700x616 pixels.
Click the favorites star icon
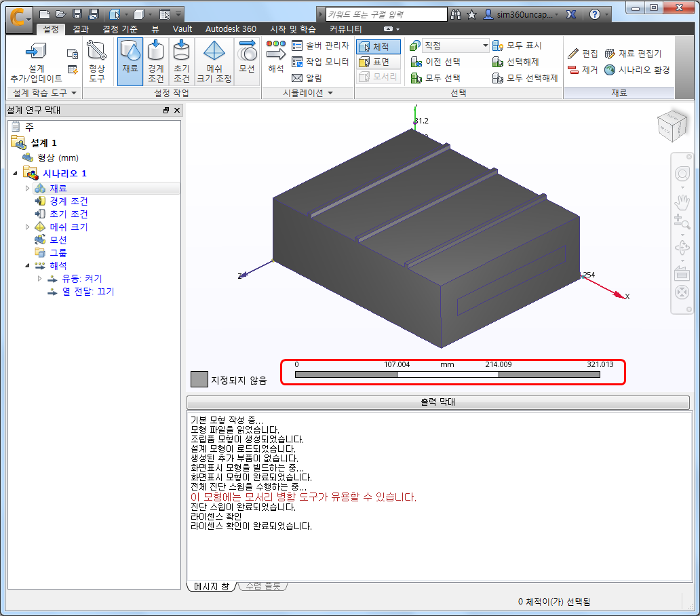pyautogui.click(x=471, y=14)
